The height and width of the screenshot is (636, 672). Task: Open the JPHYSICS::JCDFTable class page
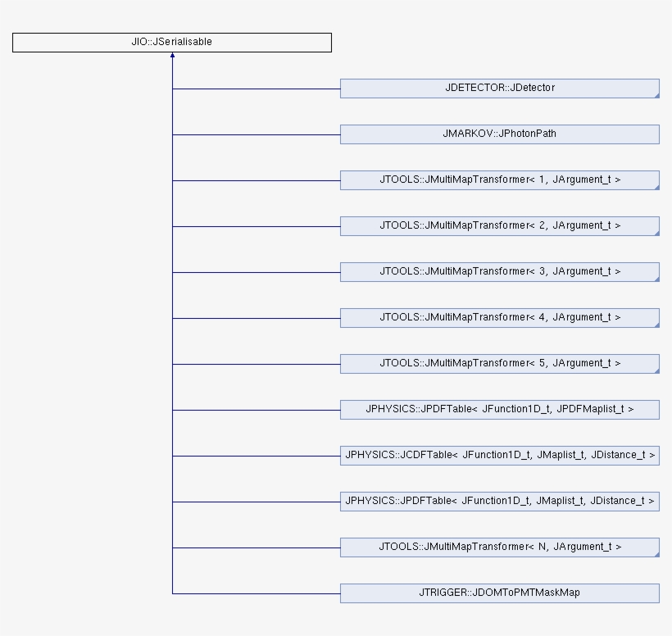click(x=499, y=455)
